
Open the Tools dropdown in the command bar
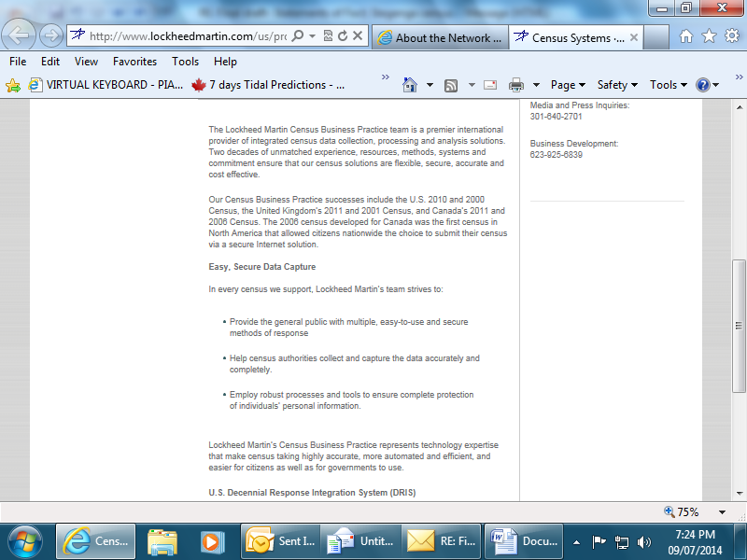tap(669, 85)
